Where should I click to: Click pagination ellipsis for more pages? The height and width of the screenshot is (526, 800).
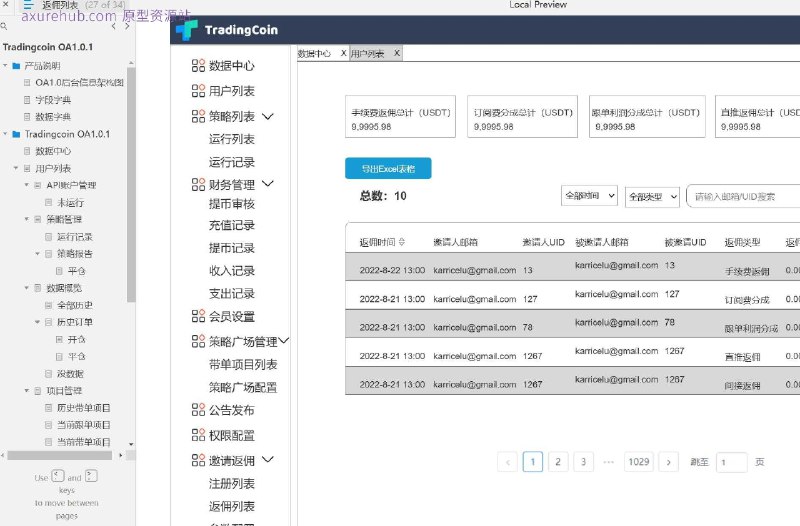click(609, 462)
